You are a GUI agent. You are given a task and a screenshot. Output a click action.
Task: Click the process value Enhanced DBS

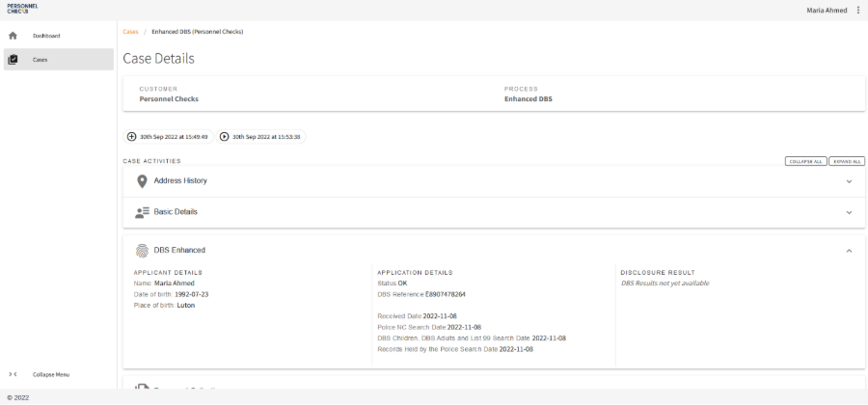[529, 99]
